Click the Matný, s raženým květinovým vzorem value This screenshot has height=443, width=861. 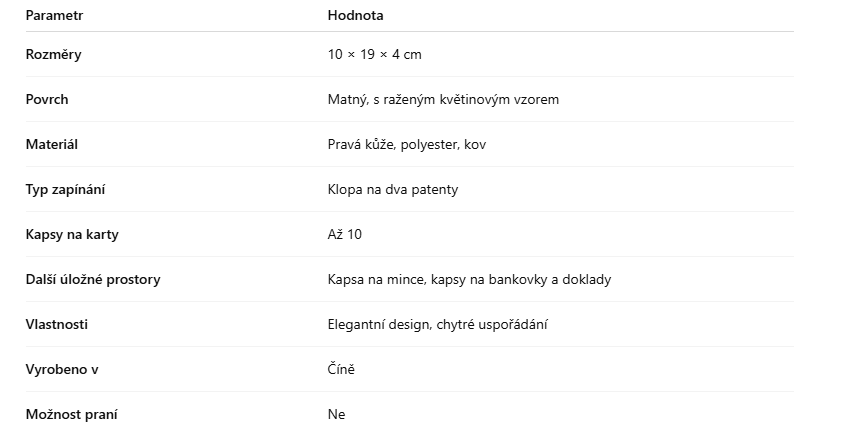(443, 99)
